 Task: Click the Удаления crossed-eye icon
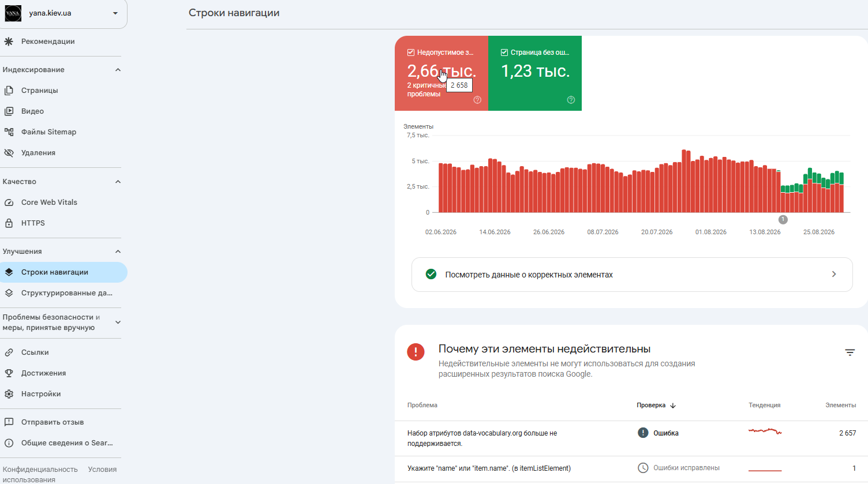(x=9, y=153)
